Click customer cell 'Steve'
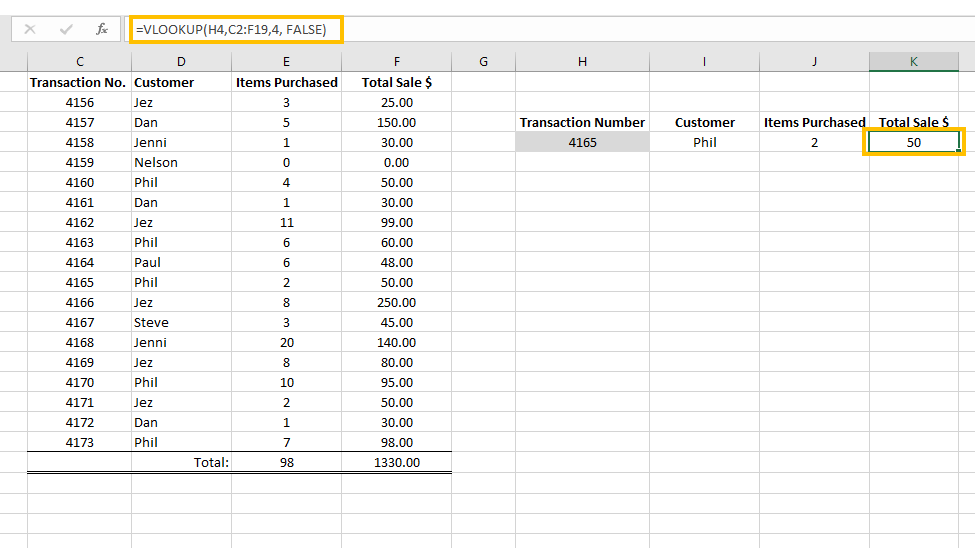The width and height of the screenshot is (975, 548). [x=181, y=322]
